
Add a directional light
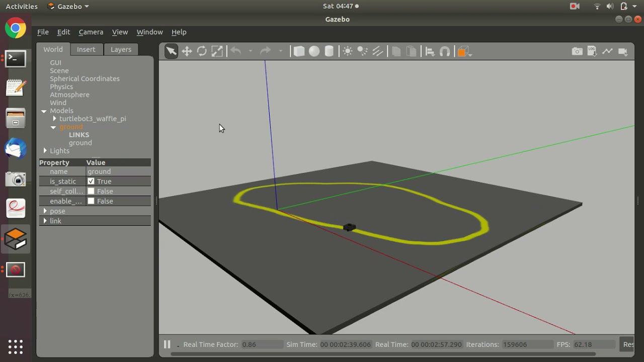pyautogui.click(x=378, y=51)
